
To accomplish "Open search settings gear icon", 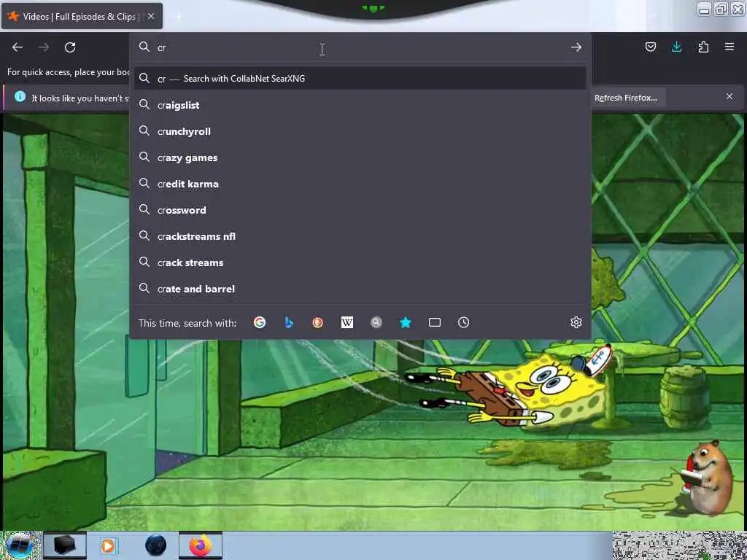I will pyautogui.click(x=576, y=323).
